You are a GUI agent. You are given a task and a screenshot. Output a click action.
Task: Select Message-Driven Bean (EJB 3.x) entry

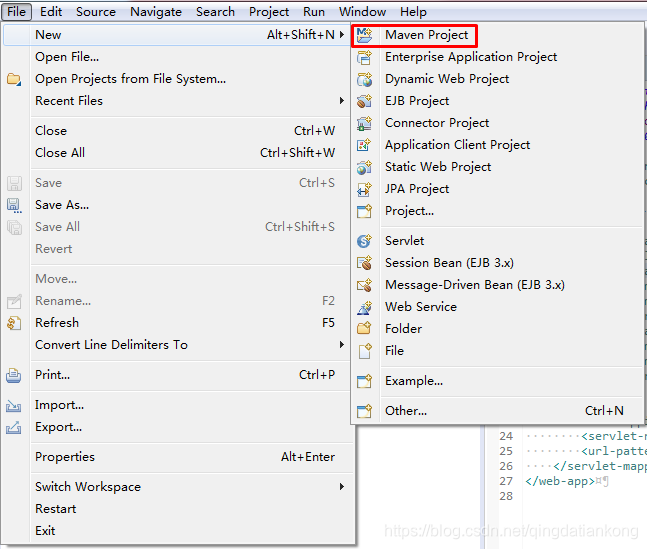coord(497,285)
